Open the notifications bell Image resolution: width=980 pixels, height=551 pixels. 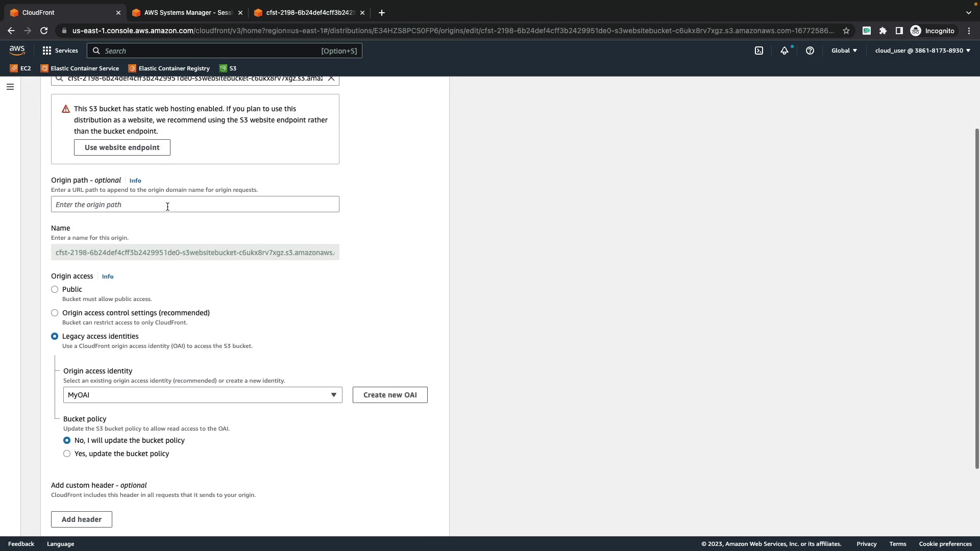[785, 51]
